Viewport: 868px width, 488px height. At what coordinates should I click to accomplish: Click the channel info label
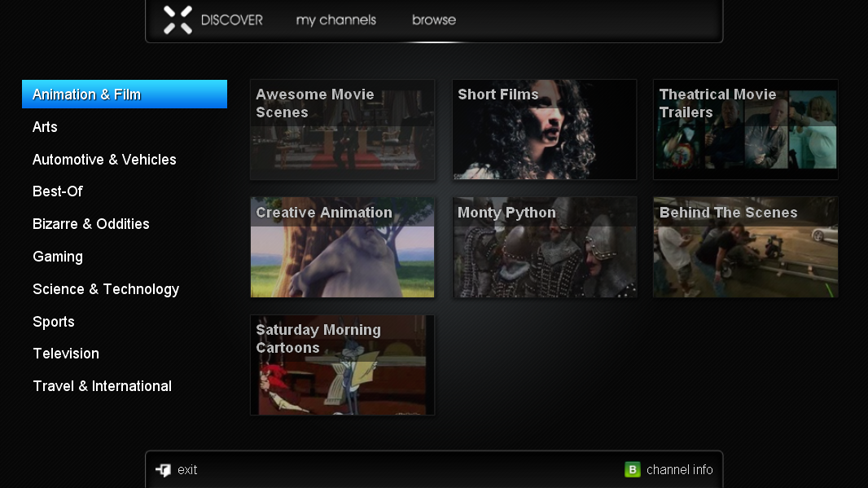pos(680,470)
